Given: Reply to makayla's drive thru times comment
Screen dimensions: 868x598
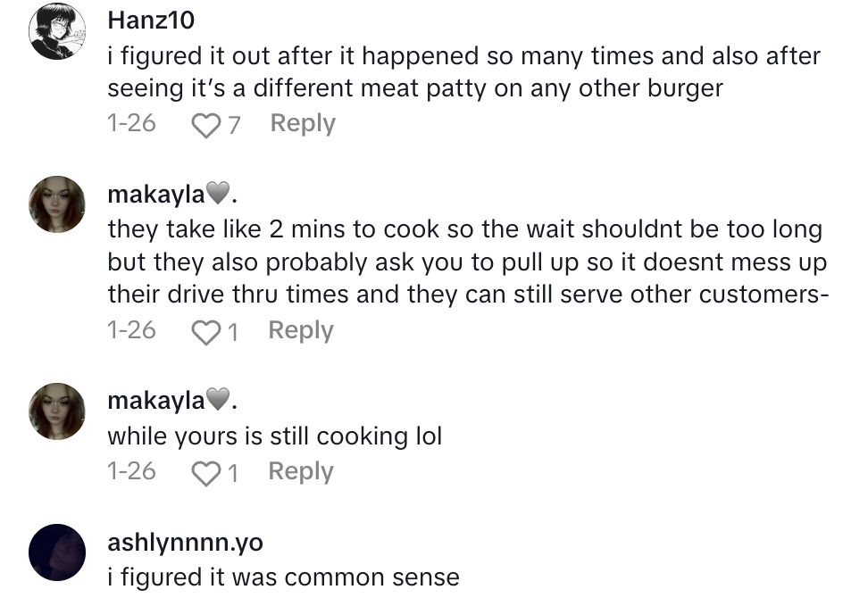Looking at the screenshot, I should (301, 330).
